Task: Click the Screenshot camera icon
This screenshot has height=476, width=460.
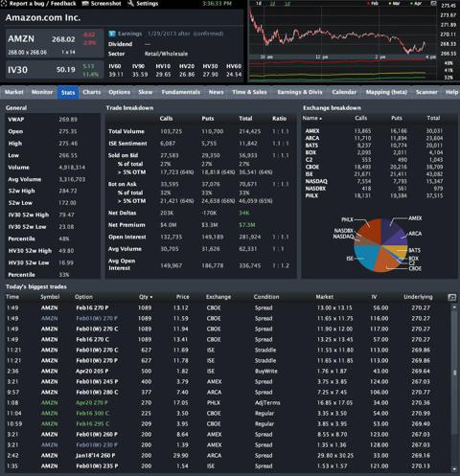Action: (x=85, y=4)
